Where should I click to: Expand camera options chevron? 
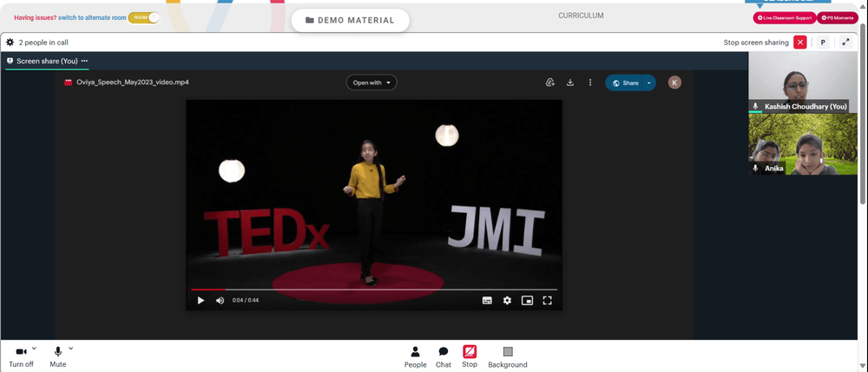35,349
